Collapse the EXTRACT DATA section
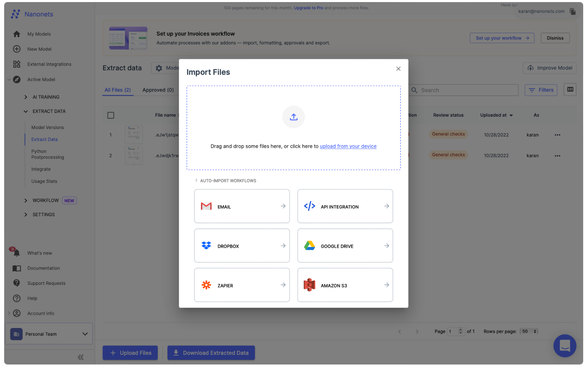This screenshot has height=369, width=588. pos(26,111)
